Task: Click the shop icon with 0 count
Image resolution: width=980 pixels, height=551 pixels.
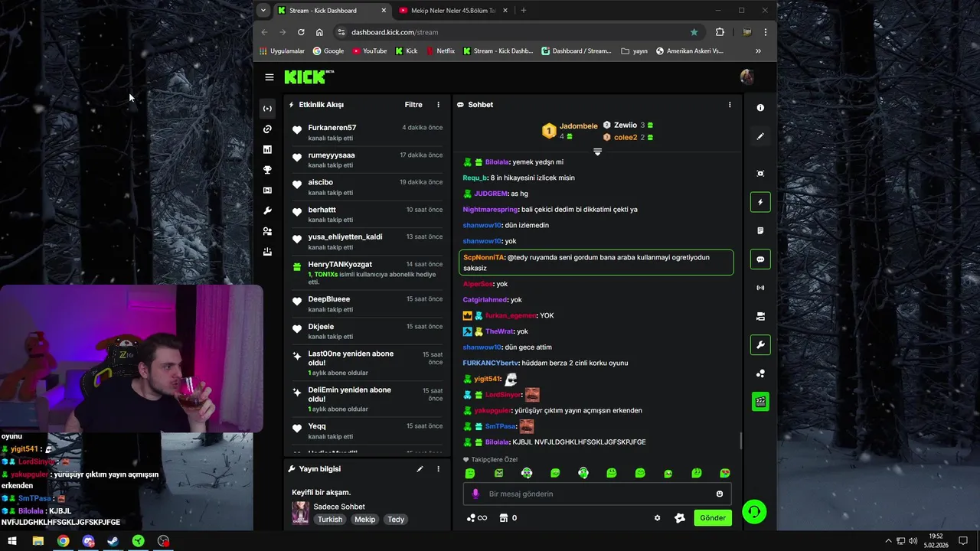Action: 508,518
